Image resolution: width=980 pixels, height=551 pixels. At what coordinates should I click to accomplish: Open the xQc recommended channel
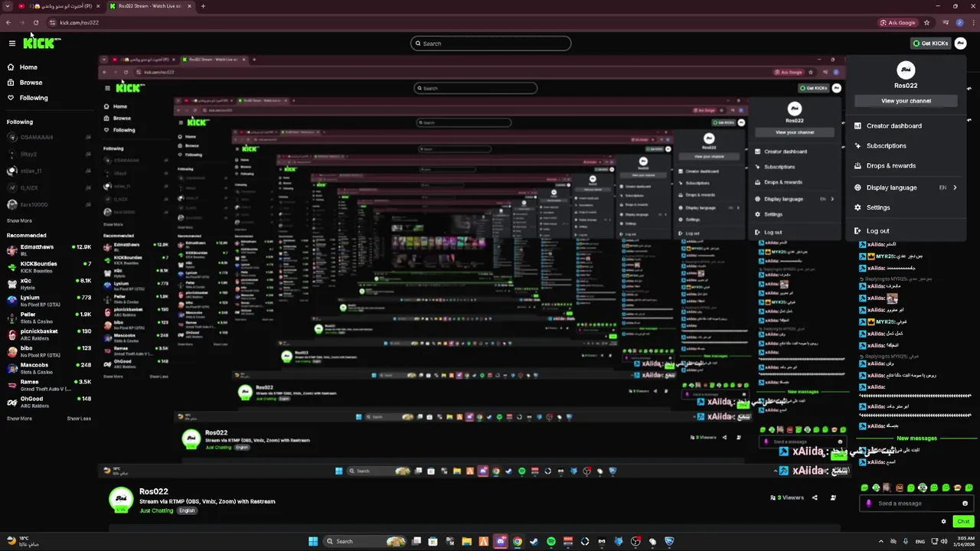click(49, 283)
